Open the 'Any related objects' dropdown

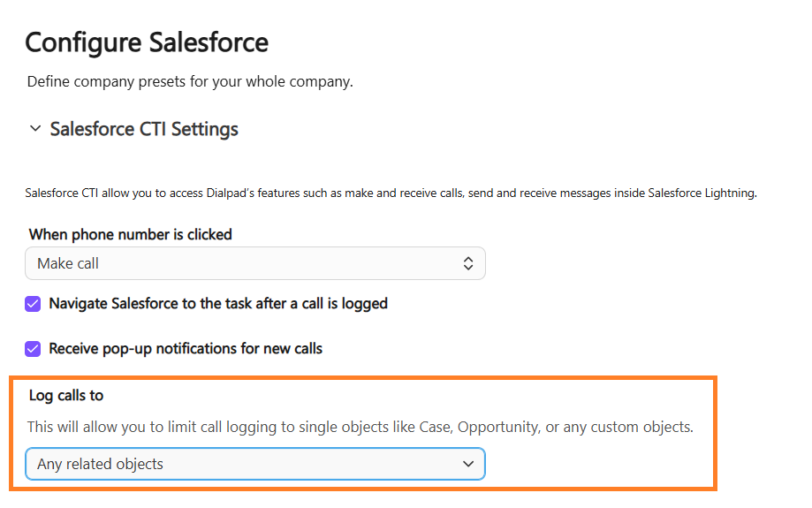(x=255, y=464)
